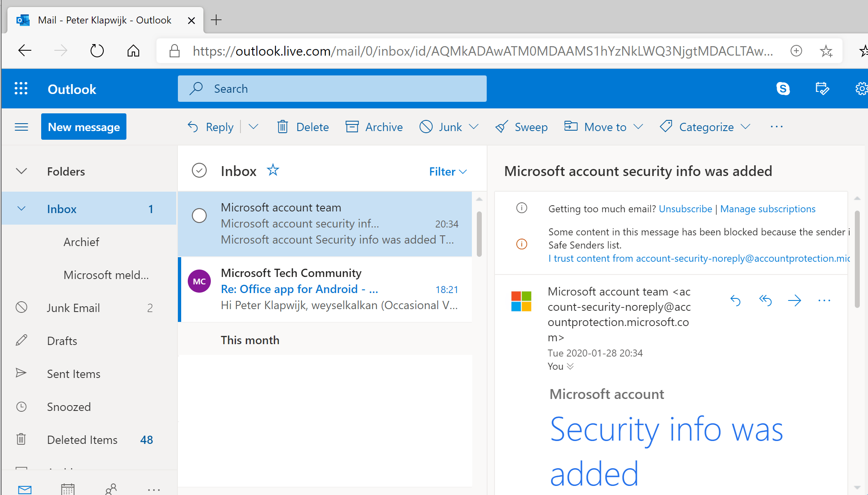Collapse the Folders section chevron
This screenshot has height=495, width=868.
(x=21, y=171)
